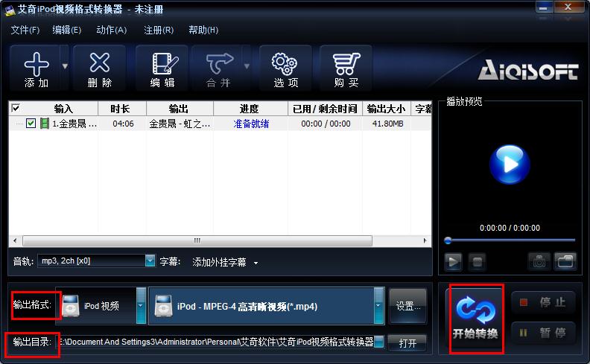Click the 已用/剩余时间 column header

[x=325, y=109]
